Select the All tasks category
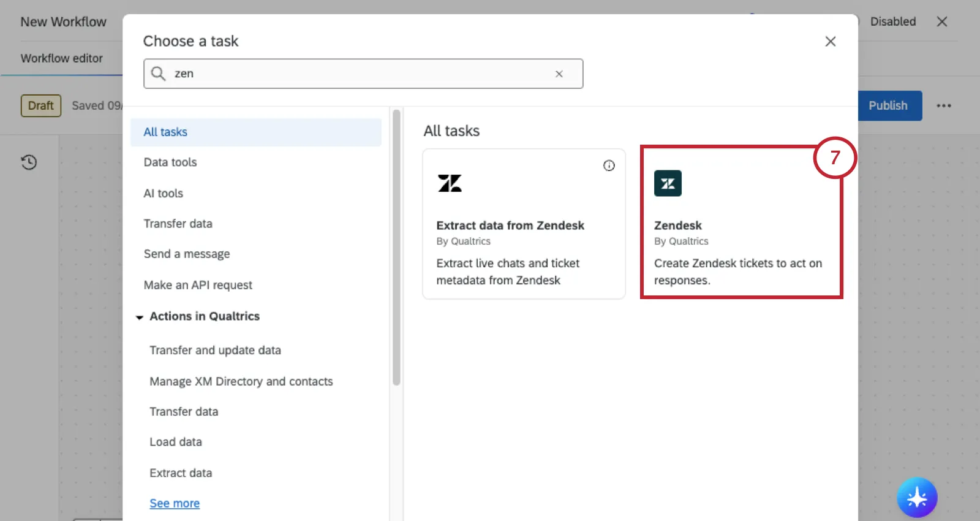980x521 pixels. coord(255,132)
